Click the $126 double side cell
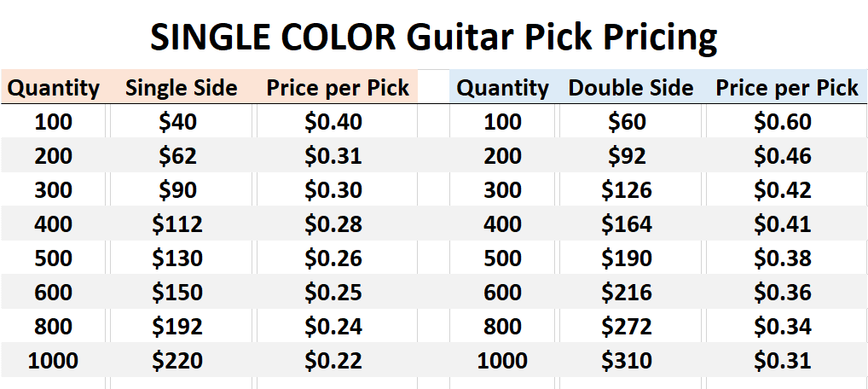This screenshot has height=389, width=868. (627, 190)
